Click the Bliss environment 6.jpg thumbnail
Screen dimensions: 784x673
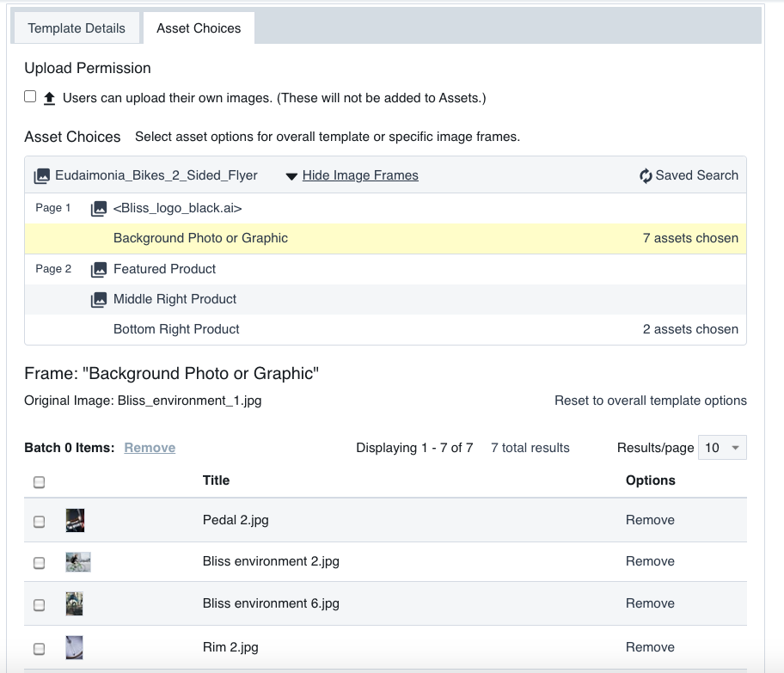point(74,603)
